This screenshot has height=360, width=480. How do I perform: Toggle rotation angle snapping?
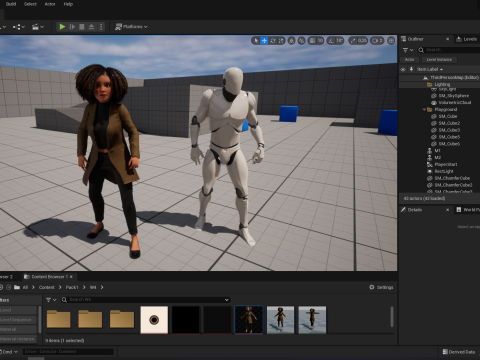[331, 41]
